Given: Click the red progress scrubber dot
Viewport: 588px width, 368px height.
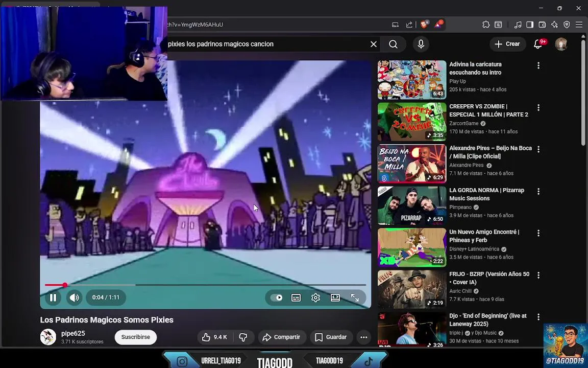Looking at the screenshot, I should point(65,285).
